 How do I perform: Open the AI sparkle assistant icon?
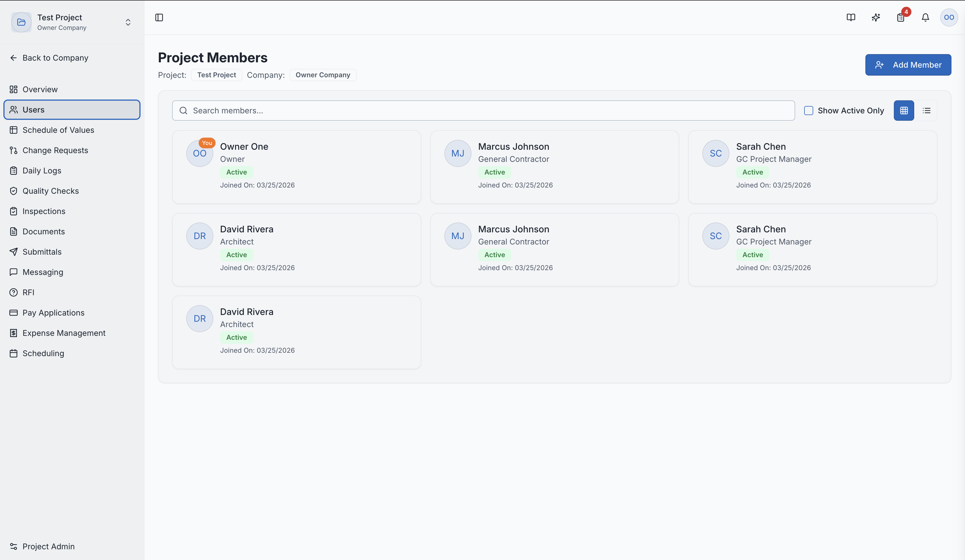coord(876,17)
